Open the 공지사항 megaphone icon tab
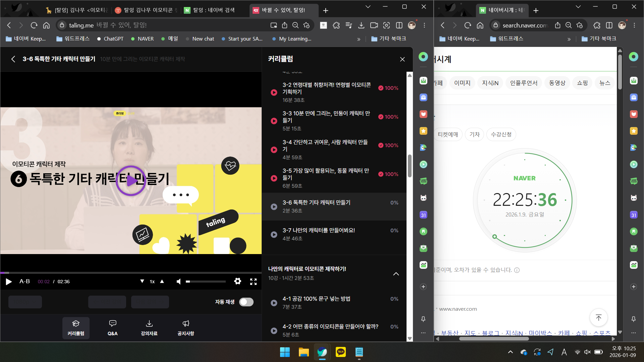The width and height of the screenshot is (644, 362). tap(185, 327)
